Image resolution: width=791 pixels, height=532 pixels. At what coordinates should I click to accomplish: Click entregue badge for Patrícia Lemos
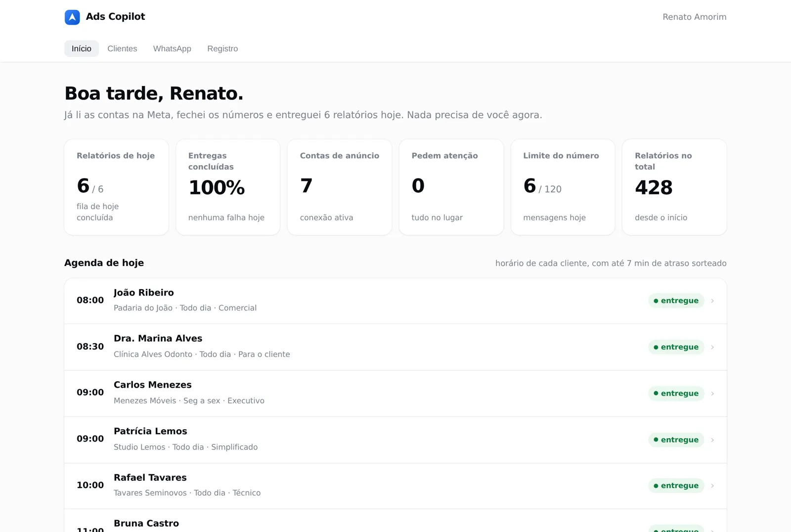click(x=676, y=440)
